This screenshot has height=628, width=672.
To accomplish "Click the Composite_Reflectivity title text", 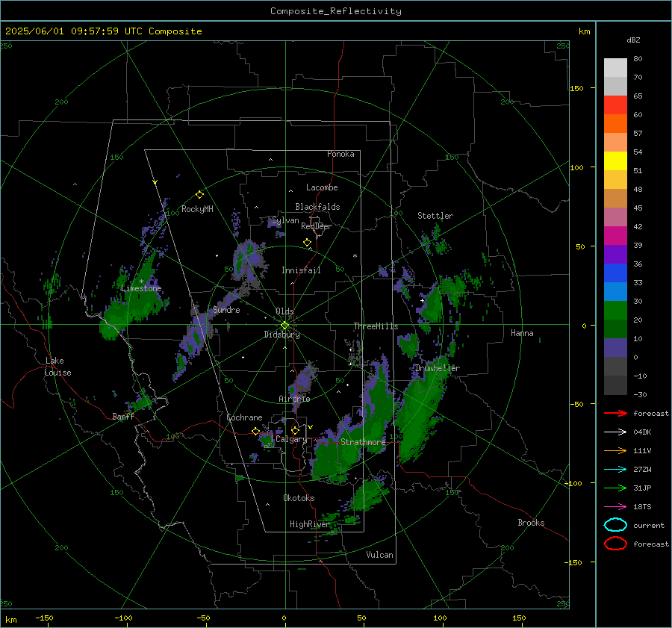I will click(336, 11).
